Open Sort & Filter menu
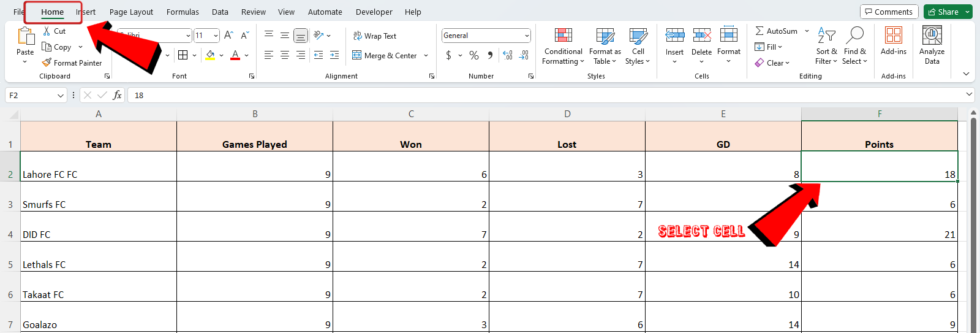 pyautogui.click(x=826, y=46)
